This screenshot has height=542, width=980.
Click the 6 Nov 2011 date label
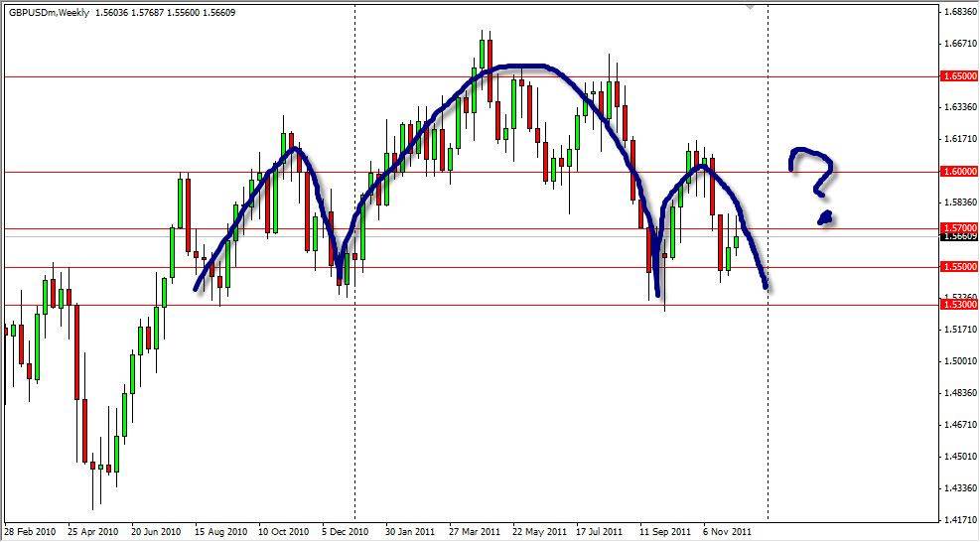(728, 531)
